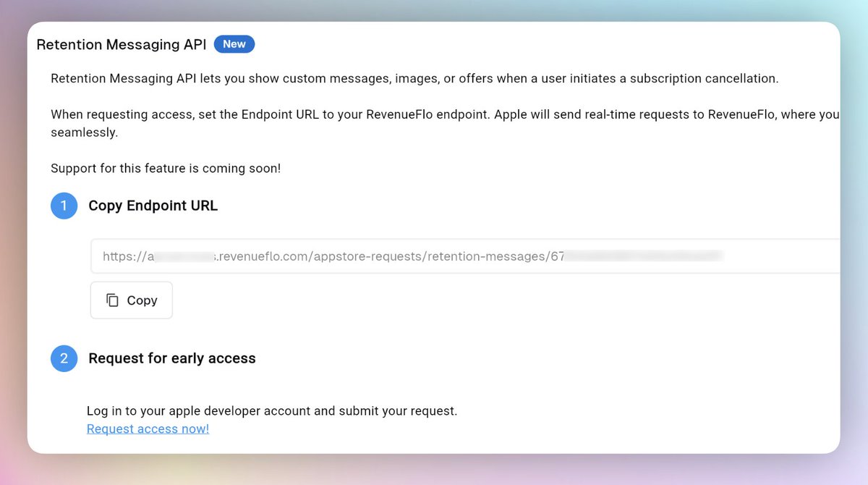This screenshot has width=868, height=485.
Task: Click the "Retention Messaging API" heading
Action: pyautogui.click(x=122, y=44)
